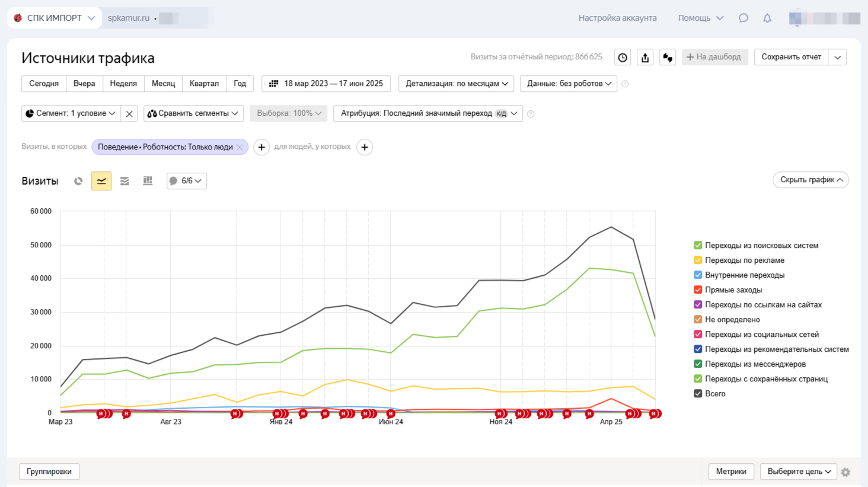Open the date range picker field
The width and height of the screenshot is (868, 487).
[x=326, y=84]
